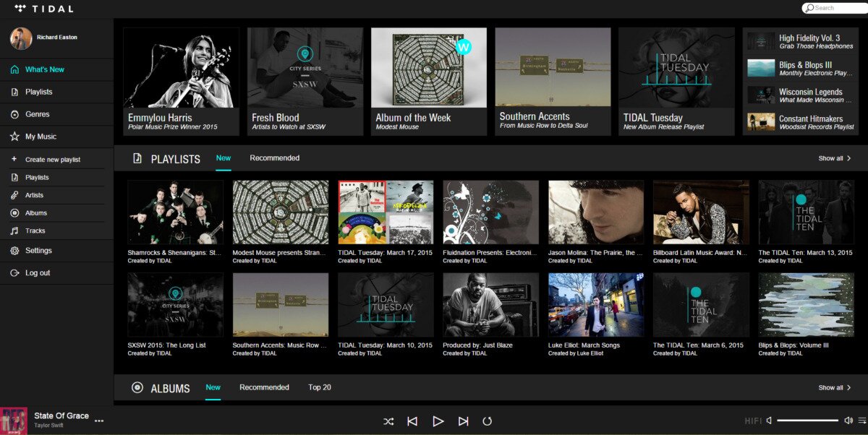Viewport: 868px width, 435px height.
Task: Open Blips & Blops III item
Action: (x=801, y=68)
